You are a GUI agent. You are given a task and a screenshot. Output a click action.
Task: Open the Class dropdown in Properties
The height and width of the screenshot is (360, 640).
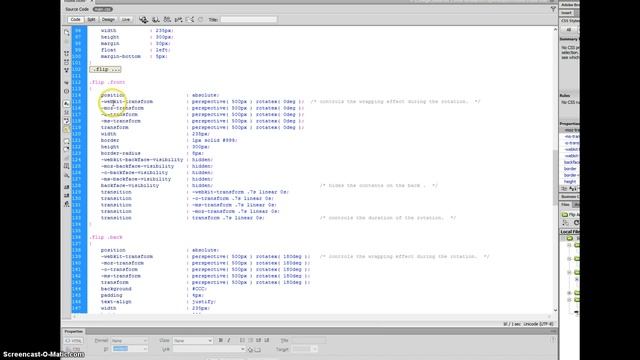click(193, 340)
